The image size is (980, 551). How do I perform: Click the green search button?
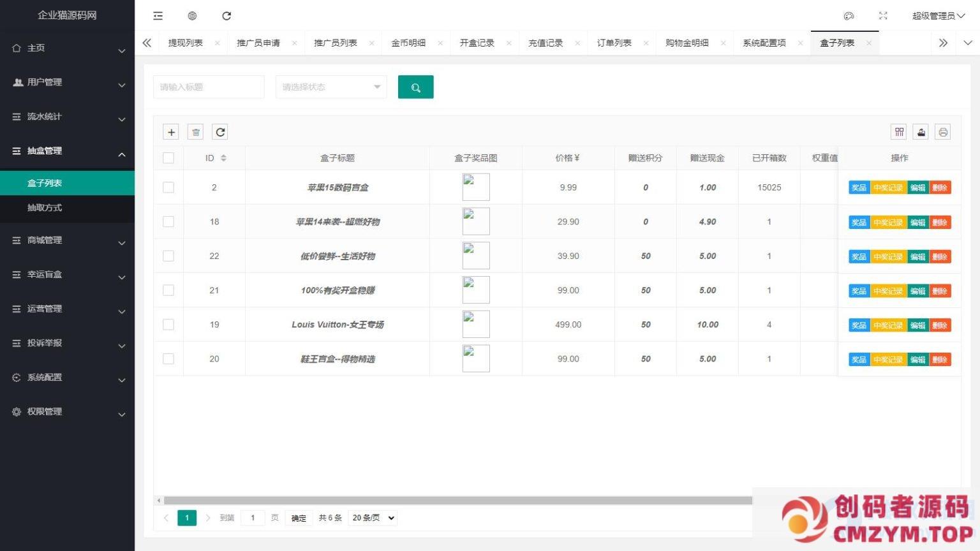click(415, 87)
